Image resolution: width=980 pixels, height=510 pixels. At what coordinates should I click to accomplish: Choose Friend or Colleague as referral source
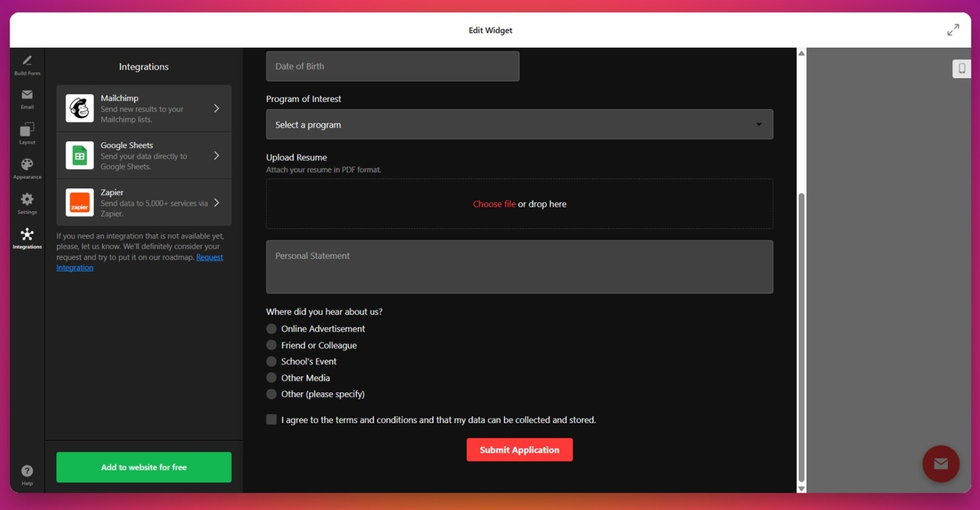pyautogui.click(x=271, y=345)
